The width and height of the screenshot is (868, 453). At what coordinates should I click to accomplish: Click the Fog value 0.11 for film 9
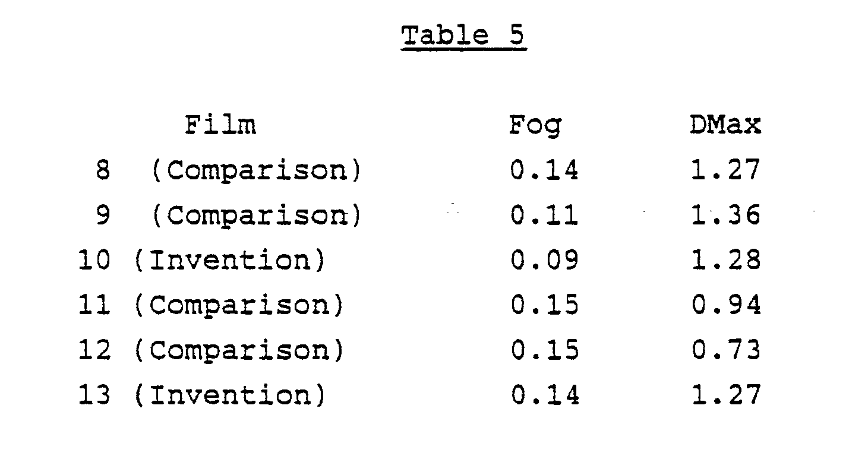click(544, 216)
